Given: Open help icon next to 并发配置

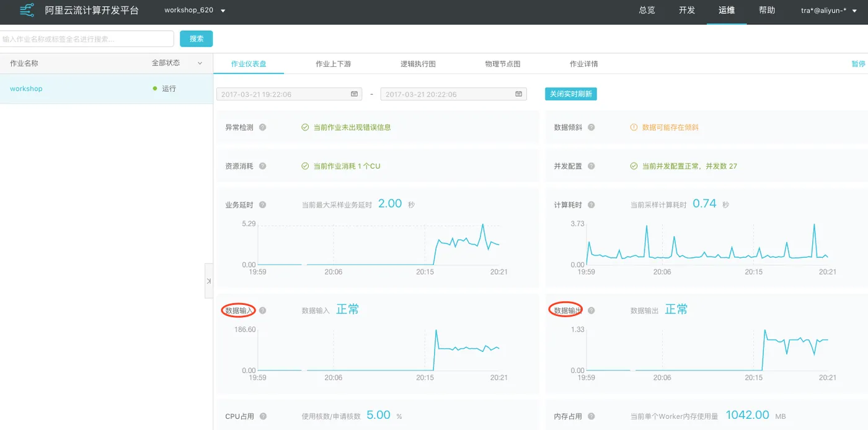Looking at the screenshot, I should 591,166.
